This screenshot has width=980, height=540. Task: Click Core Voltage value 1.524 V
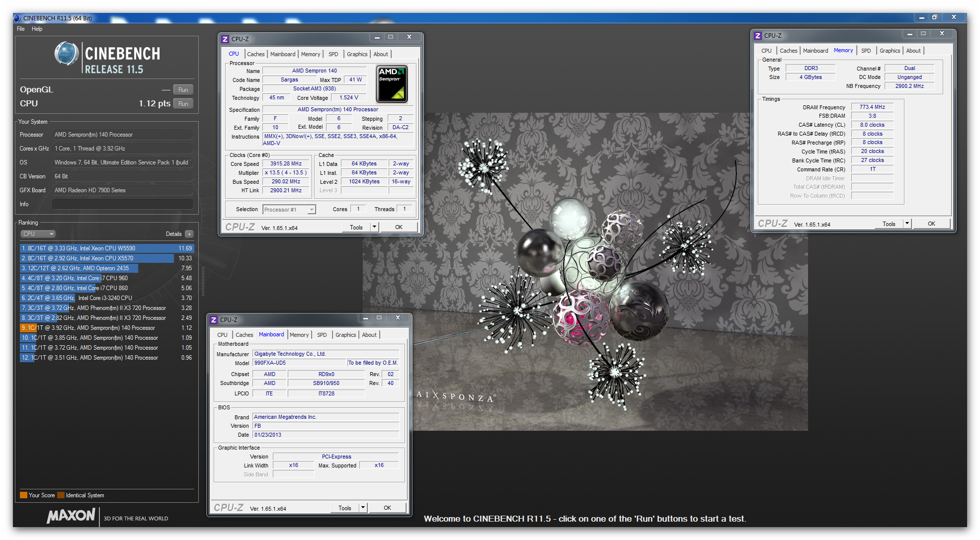tap(349, 98)
